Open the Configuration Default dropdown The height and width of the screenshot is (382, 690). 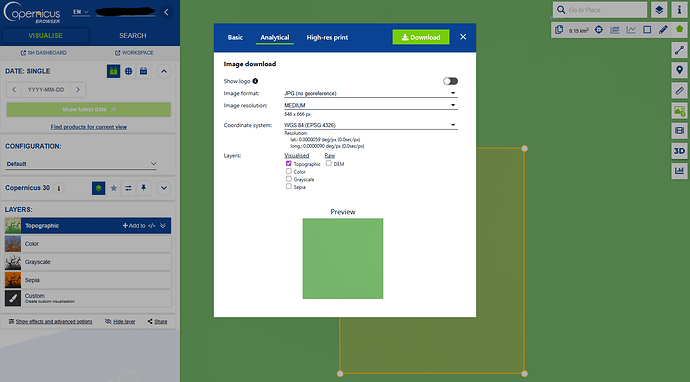(x=81, y=164)
